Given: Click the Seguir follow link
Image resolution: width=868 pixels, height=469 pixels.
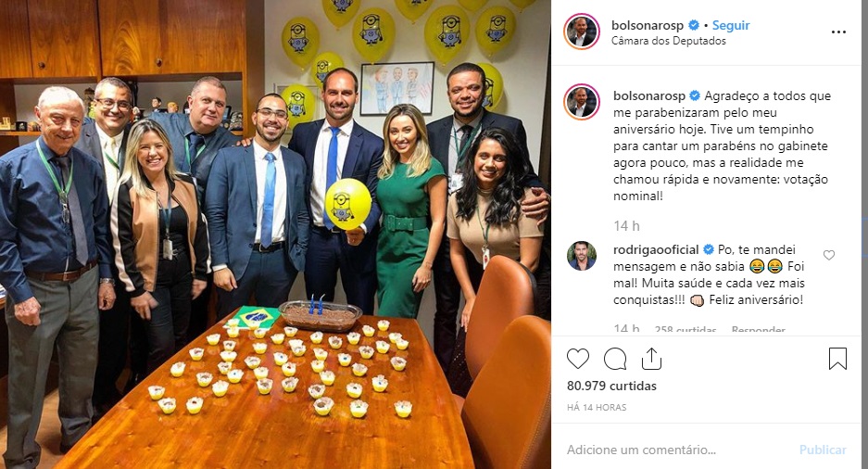Looking at the screenshot, I should click(x=731, y=25).
